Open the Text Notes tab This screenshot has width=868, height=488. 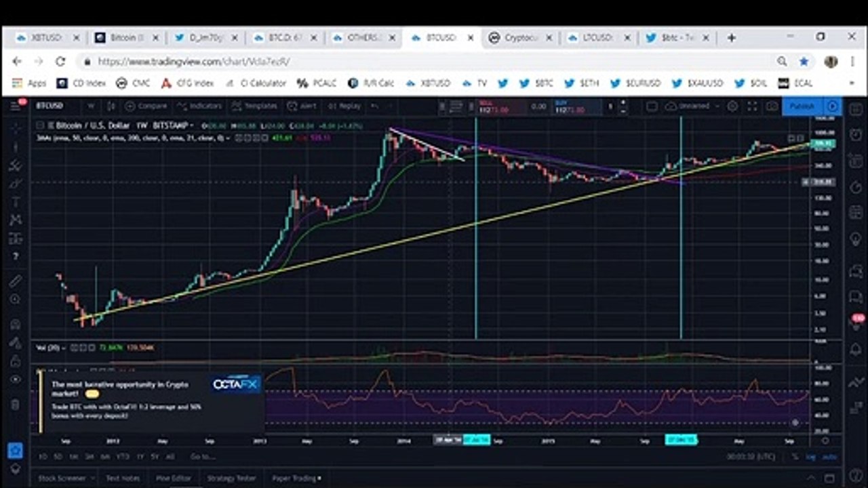123,478
